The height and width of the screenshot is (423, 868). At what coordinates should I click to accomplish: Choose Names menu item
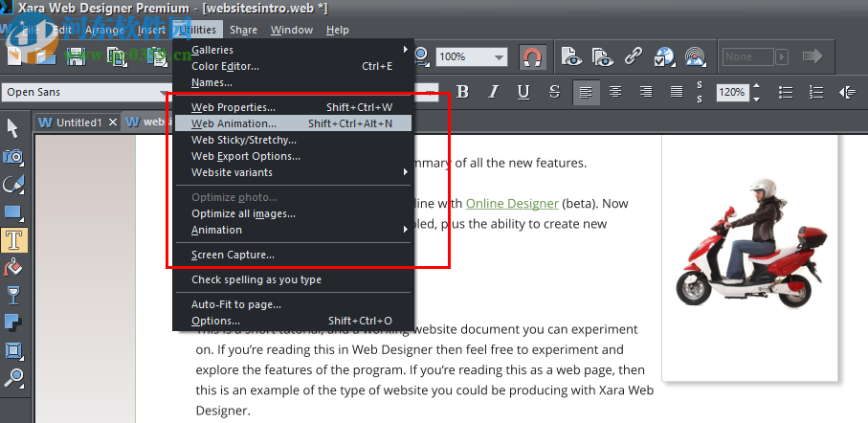pyautogui.click(x=294, y=82)
